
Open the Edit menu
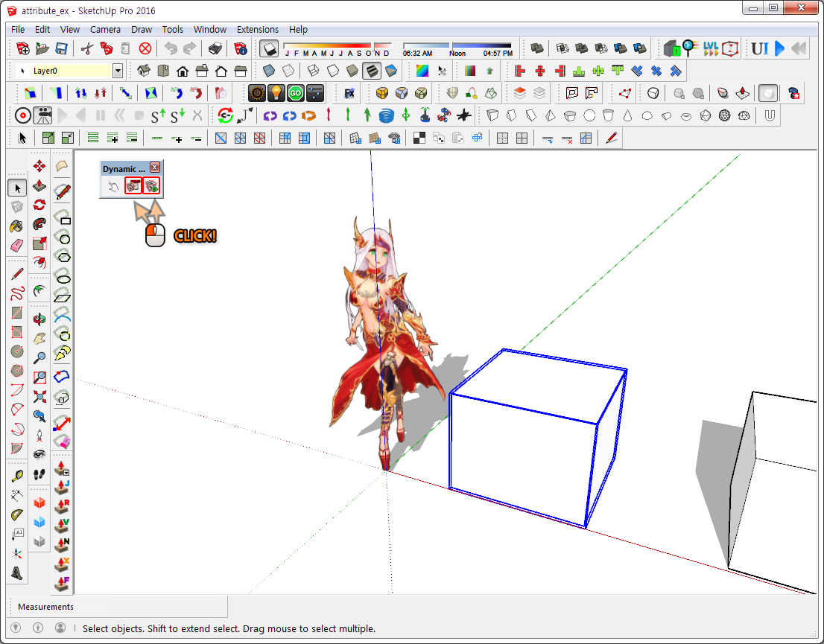pyautogui.click(x=42, y=30)
